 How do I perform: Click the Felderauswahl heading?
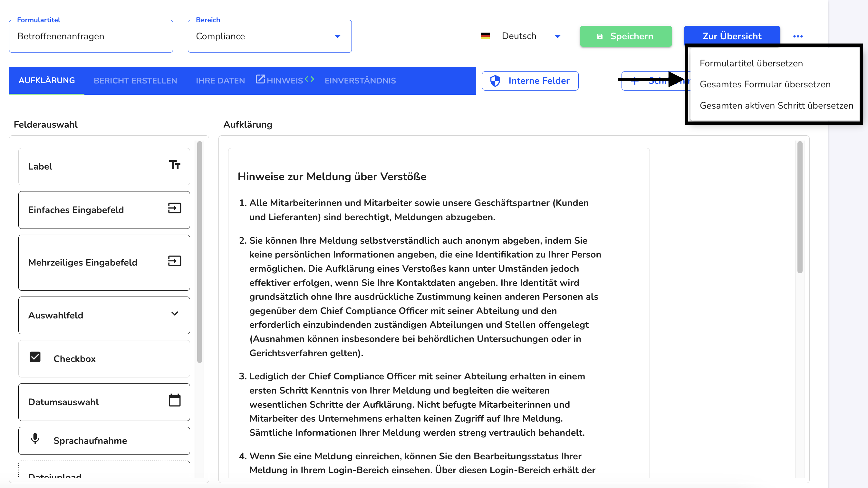[45, 125]
